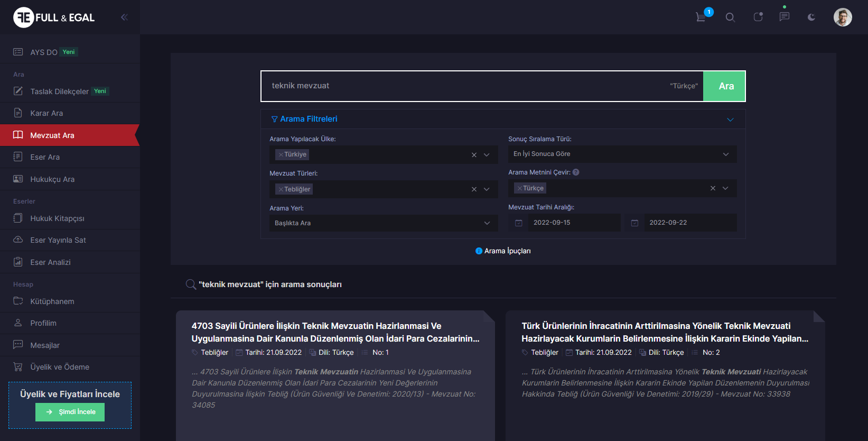Click the user profile avatar
Screen dimensions: 868x441
tap(843, 17)
